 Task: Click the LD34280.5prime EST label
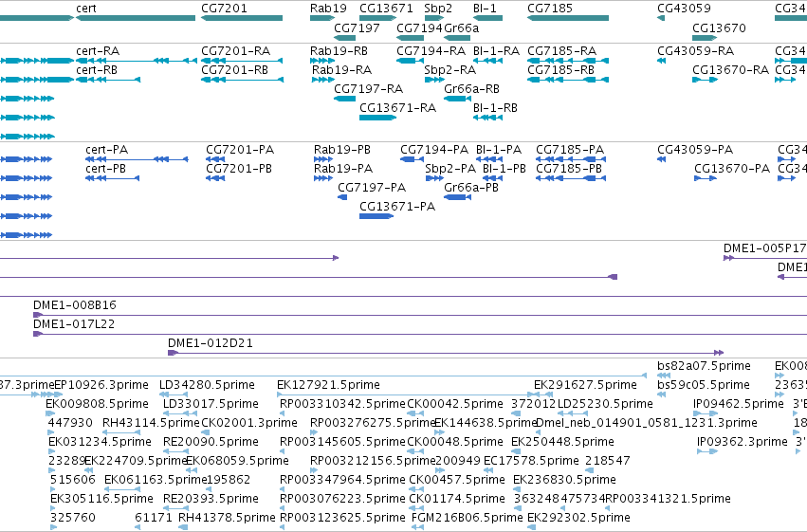[207, 385]
